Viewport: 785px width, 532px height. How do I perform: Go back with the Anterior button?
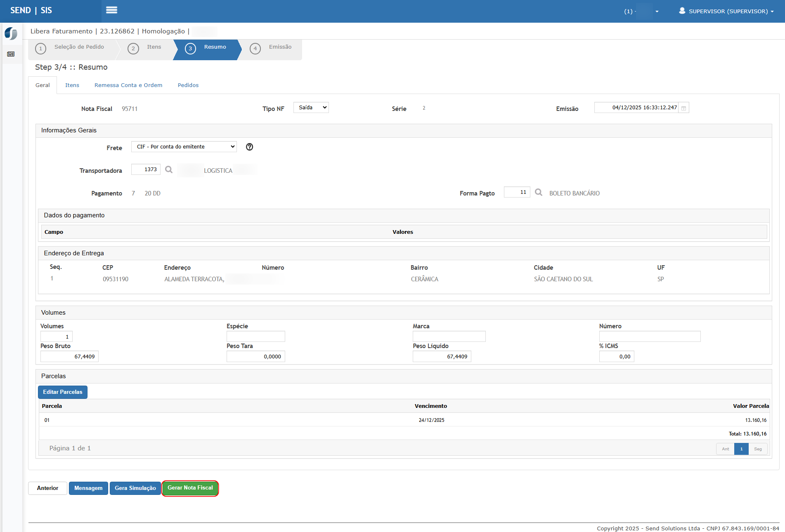tap(47, 488)
